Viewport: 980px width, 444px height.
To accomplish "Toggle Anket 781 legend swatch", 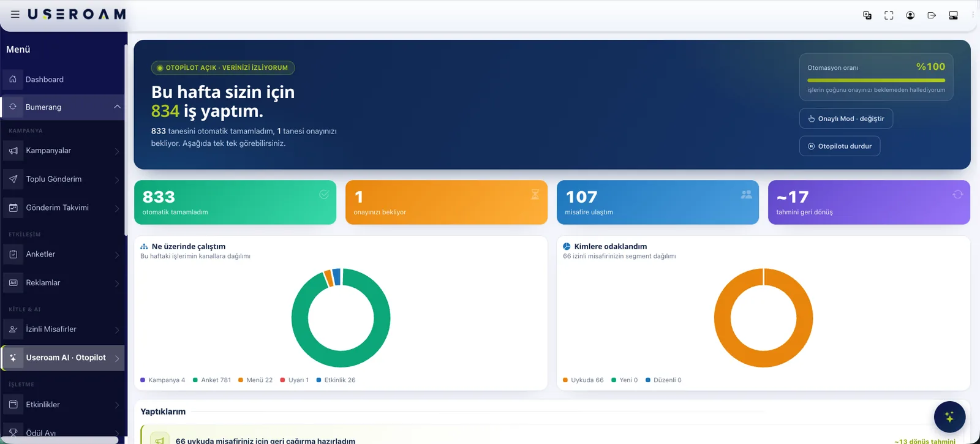I will point(195,380).
